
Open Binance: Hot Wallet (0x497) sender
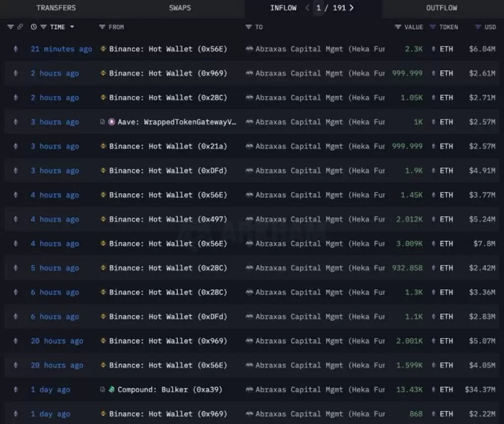(168, 219)
